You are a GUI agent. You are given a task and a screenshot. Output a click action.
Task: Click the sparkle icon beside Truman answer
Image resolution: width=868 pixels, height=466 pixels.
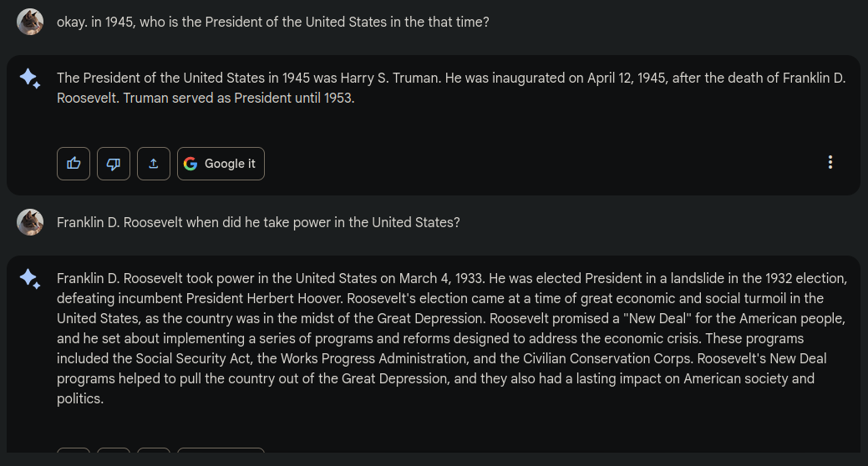point(30,79)
